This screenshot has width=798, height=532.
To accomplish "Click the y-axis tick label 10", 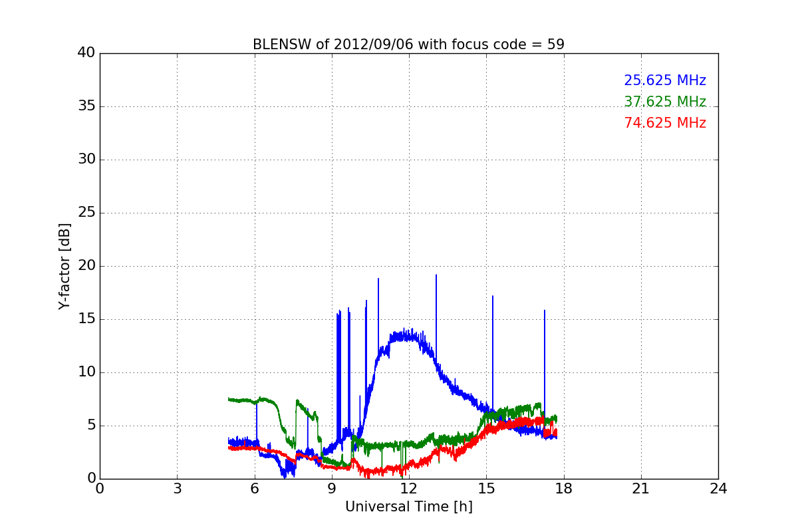I will pos(86,372).
